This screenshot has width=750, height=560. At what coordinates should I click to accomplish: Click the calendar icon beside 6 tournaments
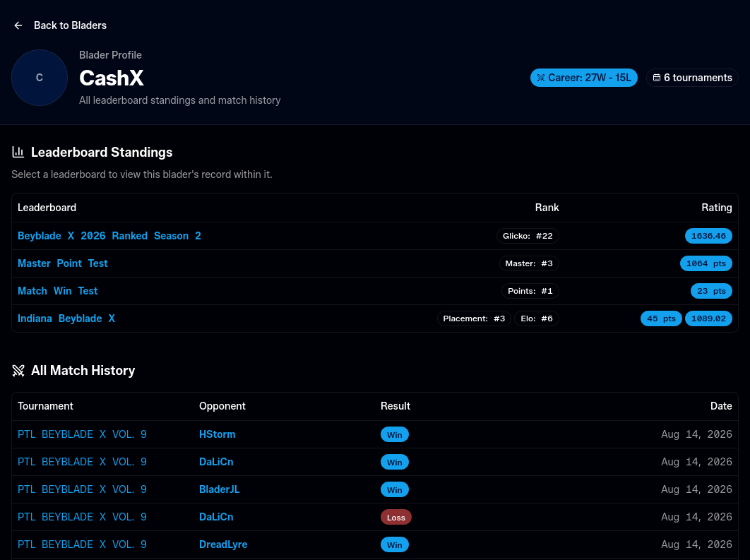(x=657, y=78)
